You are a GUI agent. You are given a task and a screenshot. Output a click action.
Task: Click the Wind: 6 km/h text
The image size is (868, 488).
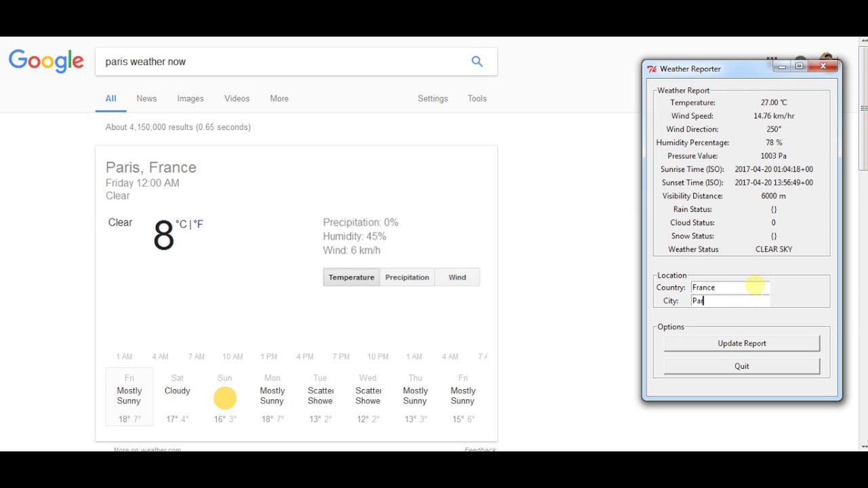pyautogui.click(x=351, y=250)
